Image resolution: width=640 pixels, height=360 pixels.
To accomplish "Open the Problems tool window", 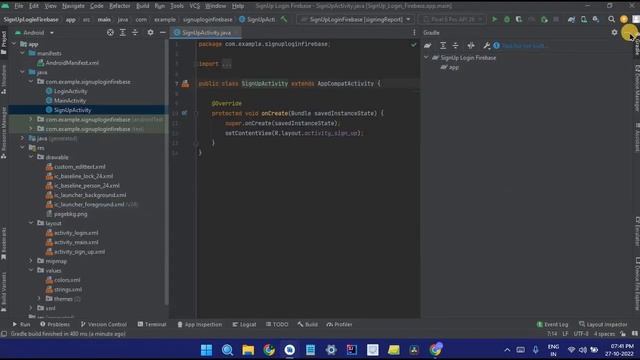I will [x=55, y=324].
